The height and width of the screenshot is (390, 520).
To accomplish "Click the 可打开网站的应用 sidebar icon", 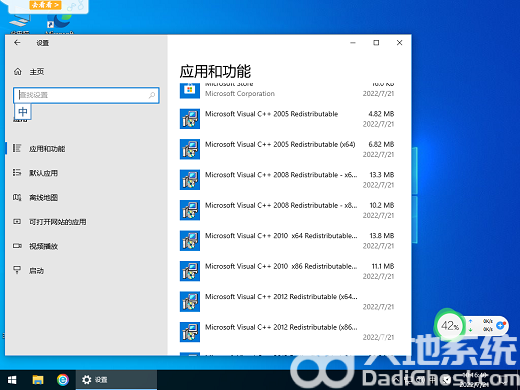I will coord(17,222).
